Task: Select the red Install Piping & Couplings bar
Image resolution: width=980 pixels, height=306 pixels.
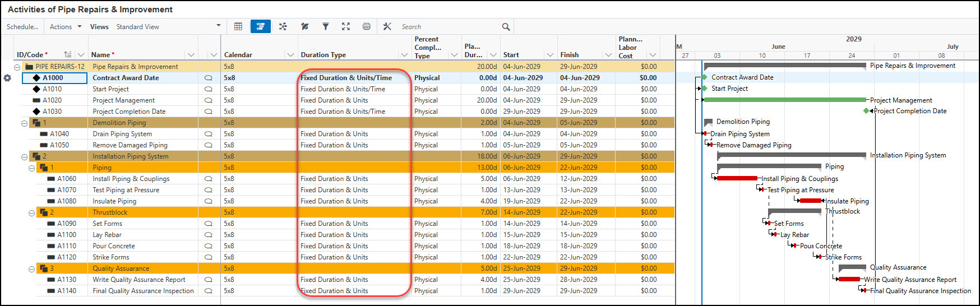Action: coord(737,178)
